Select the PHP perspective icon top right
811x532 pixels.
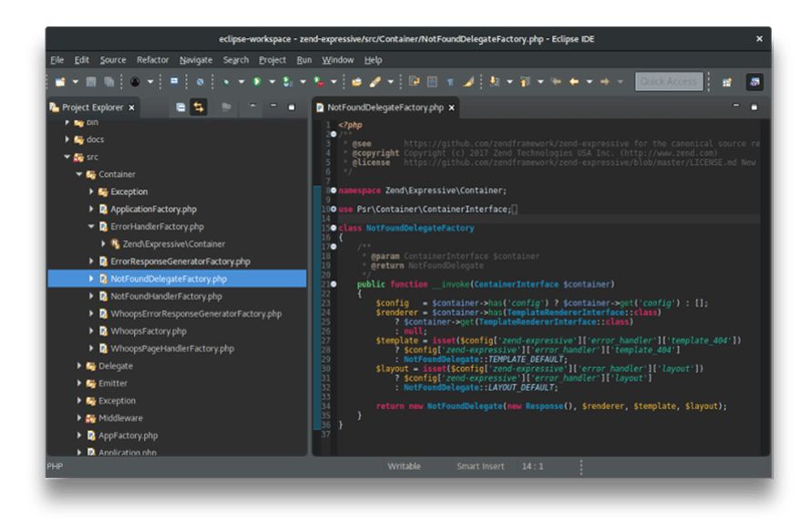755,81
